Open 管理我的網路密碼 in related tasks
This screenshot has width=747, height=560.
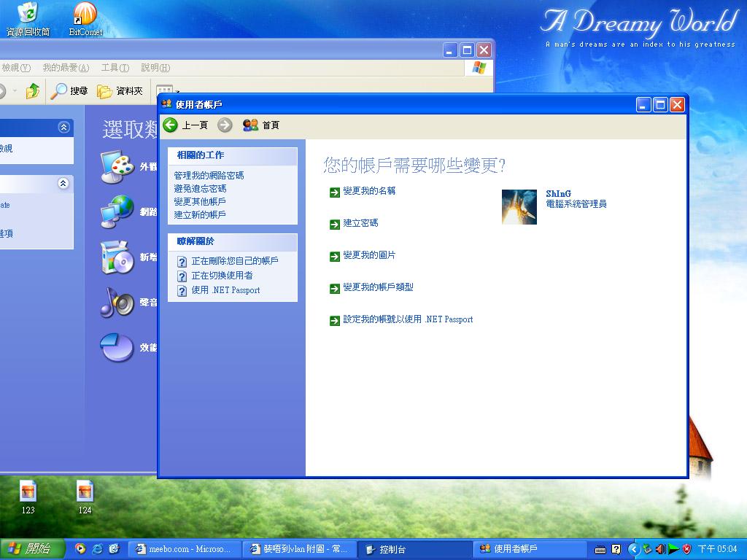pos(209,175)
